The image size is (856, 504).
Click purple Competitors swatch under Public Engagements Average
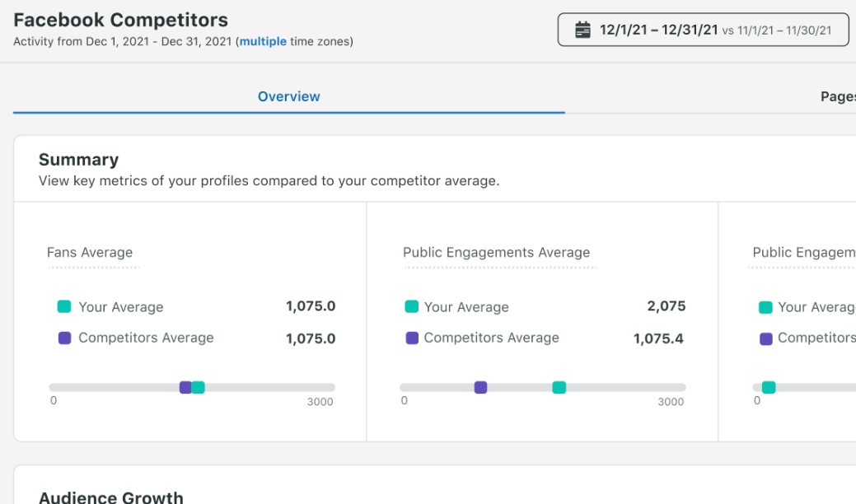coord(412,338)
